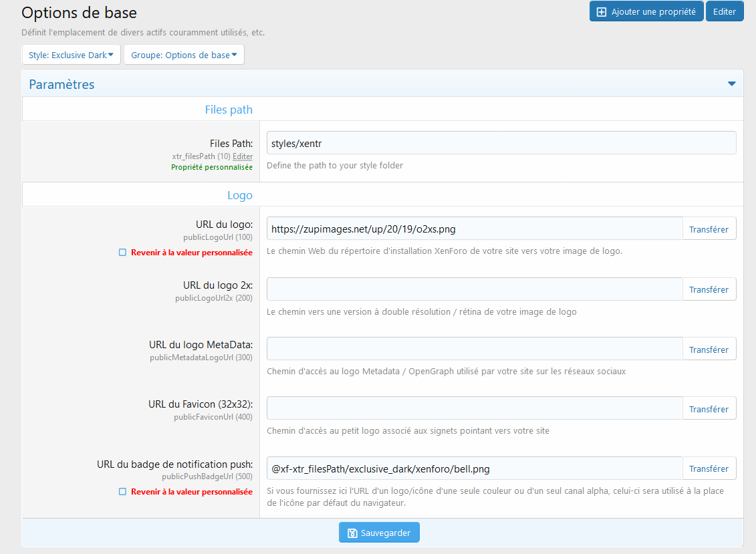Viewport: 756px width, 554px height.
Task: Click Transférer next to URL du logo MetaData
Action: pyautogui.click(x=709, y=349)
